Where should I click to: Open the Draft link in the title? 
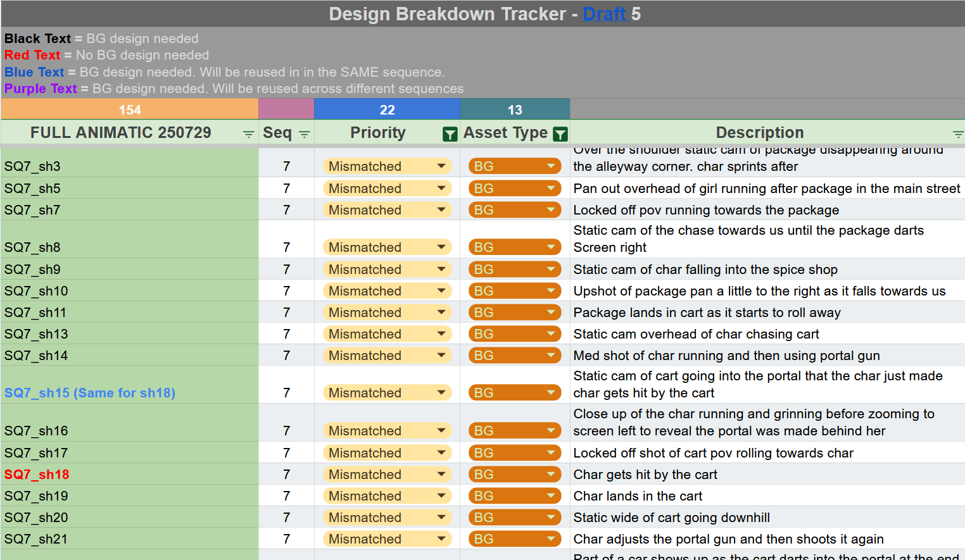[x=605, y=14]
